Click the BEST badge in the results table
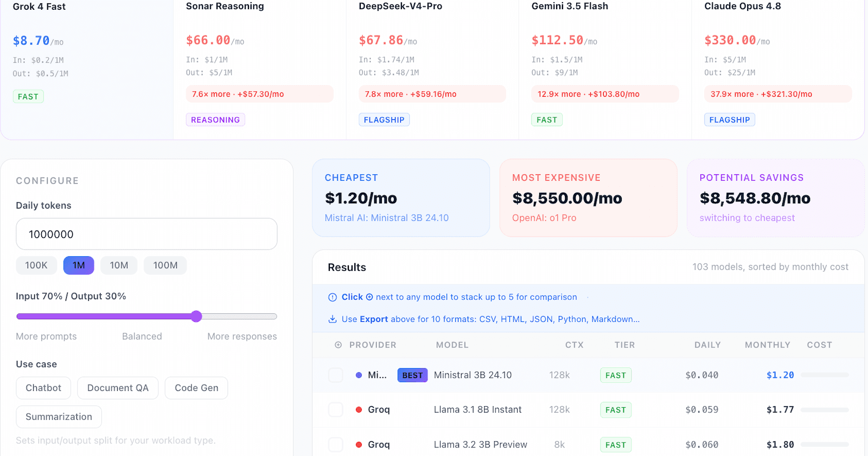The width and height of the screenshot is (868, 456). tap(412, 375)
